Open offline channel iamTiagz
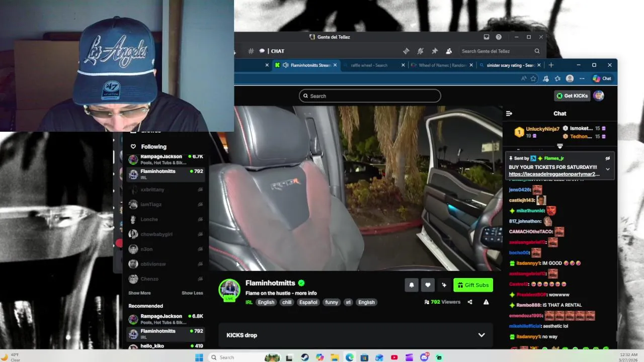Screen dimensions: 644x362 (166, 205)
